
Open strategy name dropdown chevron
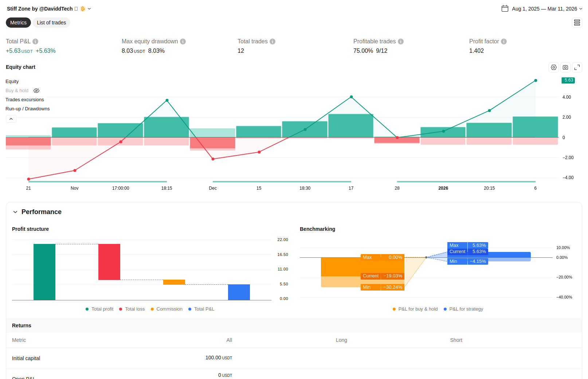pyautogui.click(x=89, y=9)
